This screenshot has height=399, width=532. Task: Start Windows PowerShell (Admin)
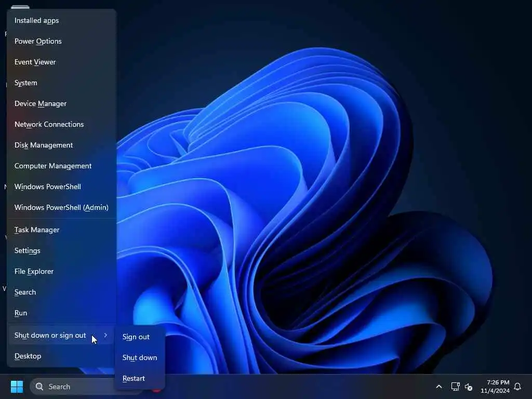(x=61, y=207)
